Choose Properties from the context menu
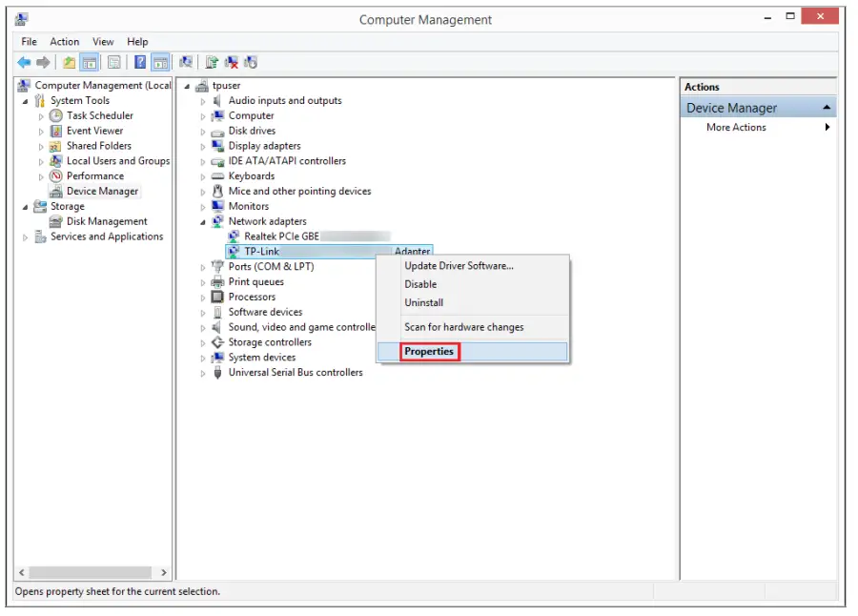The height and width of the screenshot is (616, 858). click(429, 352)
